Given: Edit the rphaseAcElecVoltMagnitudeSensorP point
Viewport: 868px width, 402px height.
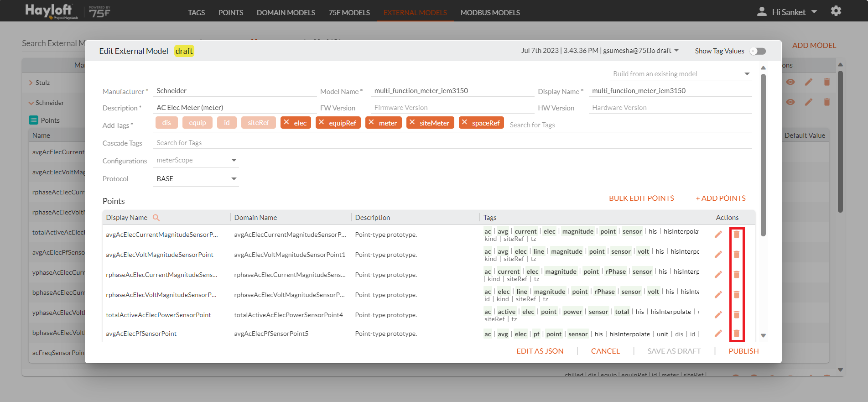Looking at the screenshot, I should [x=718, y=295].
